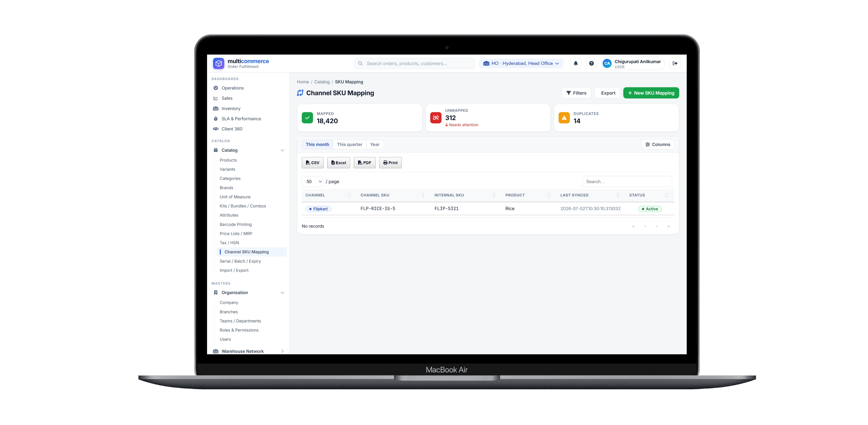Viewport: 868px width, 425px height.
Task: Click the multicommerce logo icon
Action: pyautogui.click(x=219, y=63)
